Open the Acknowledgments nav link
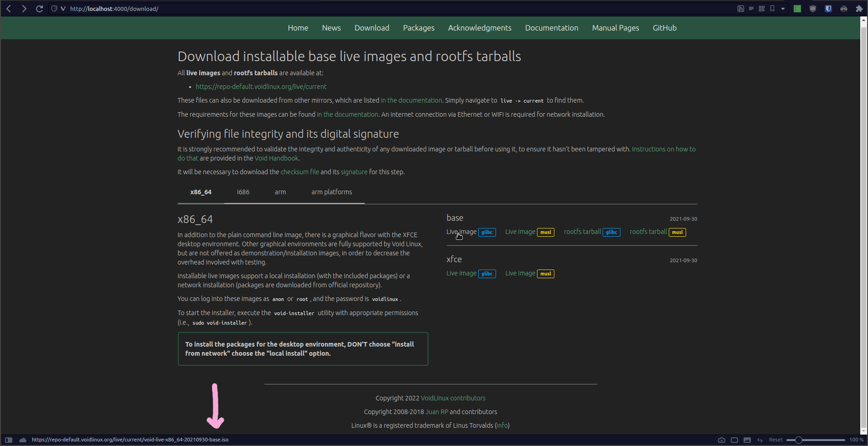Image resolution: width=868 pixels, height=446 pixels. 480,28
